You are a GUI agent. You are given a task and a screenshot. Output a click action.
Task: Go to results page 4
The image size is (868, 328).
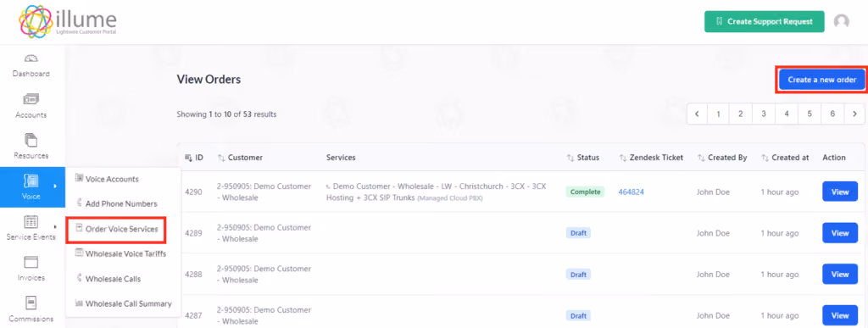[786, 114]
